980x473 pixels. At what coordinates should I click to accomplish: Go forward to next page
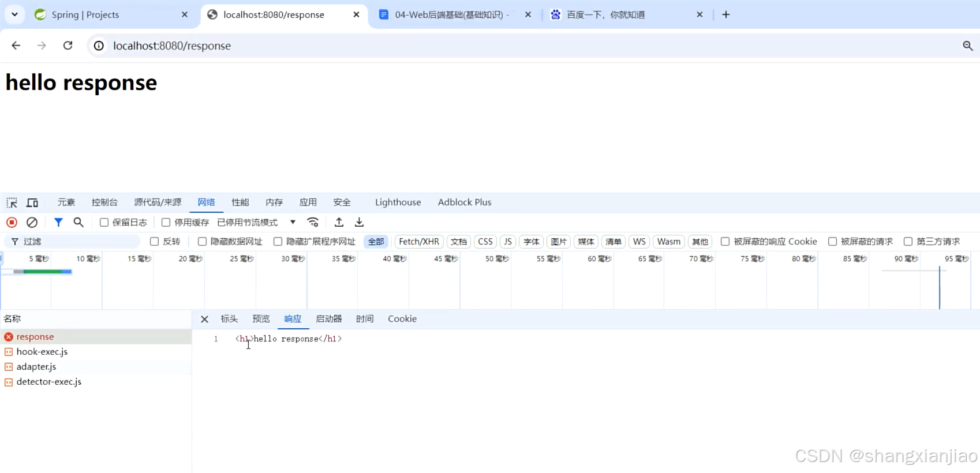point(42,46)
